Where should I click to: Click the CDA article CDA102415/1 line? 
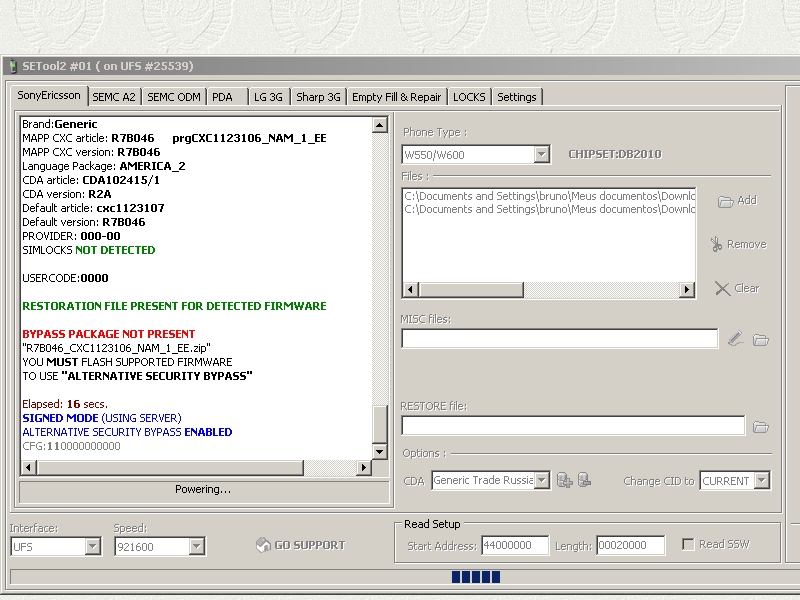tap(91, 180)
